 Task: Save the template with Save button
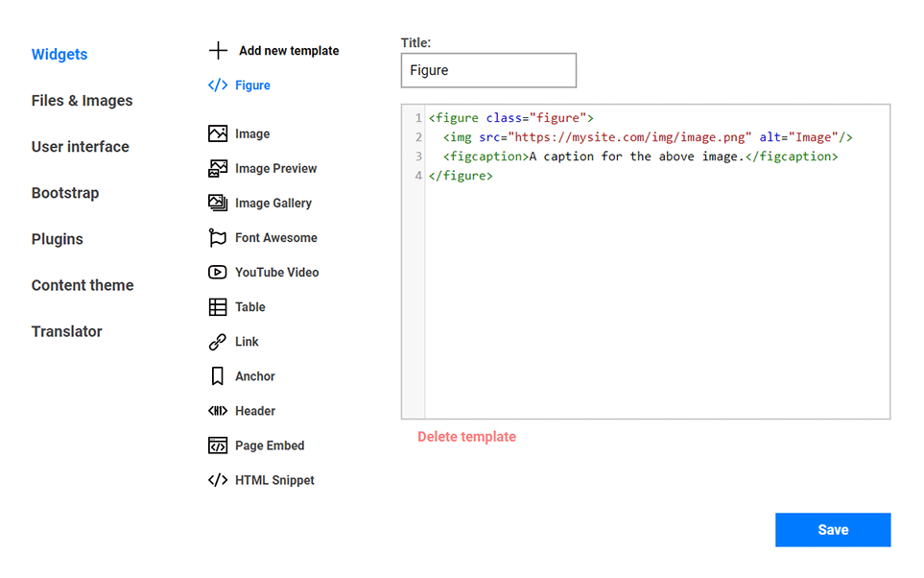click(x=833, y=530)
